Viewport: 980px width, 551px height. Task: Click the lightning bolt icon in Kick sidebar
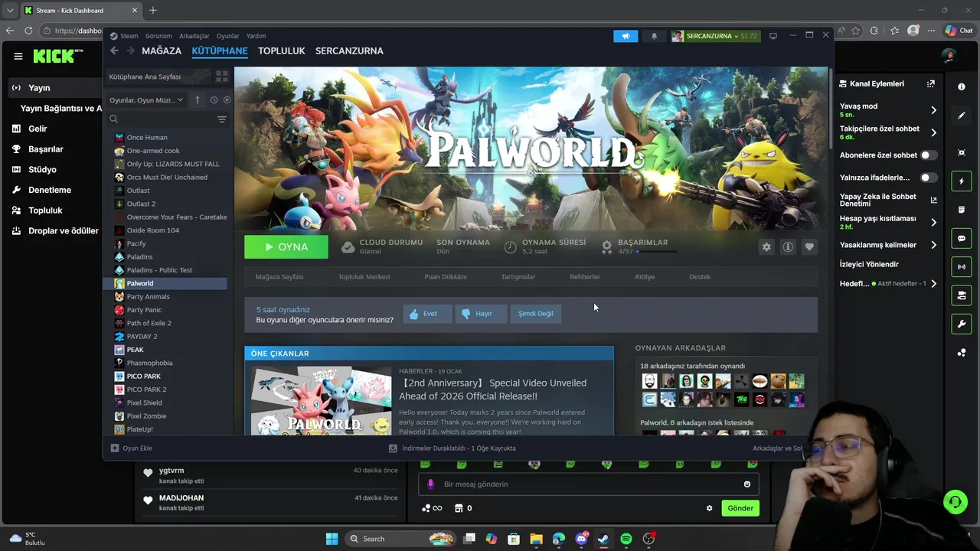[x=962, y=181]
